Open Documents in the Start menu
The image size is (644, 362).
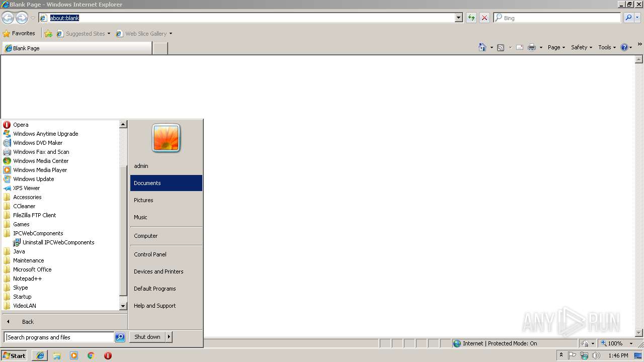coord(166,183)
